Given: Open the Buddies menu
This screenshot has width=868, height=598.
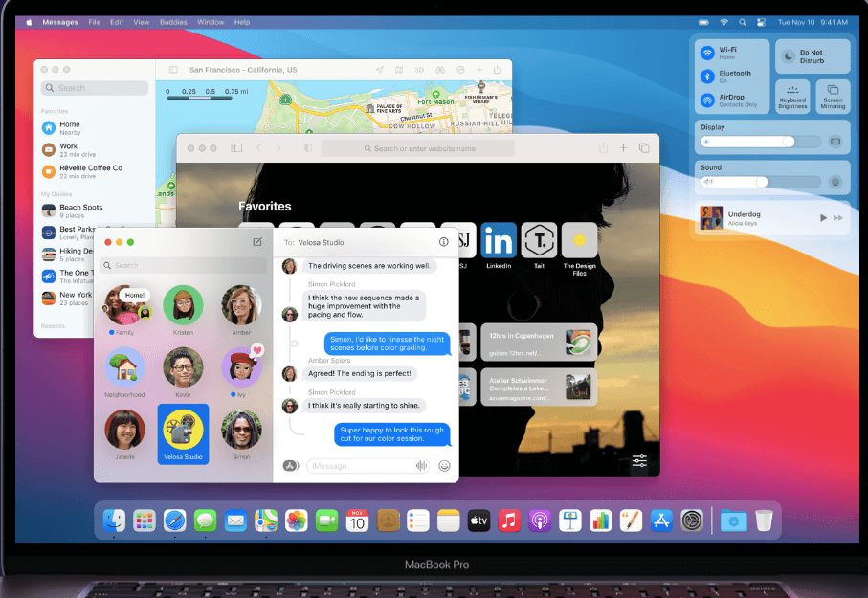Looking at the screenshot, I should (173, 22).
